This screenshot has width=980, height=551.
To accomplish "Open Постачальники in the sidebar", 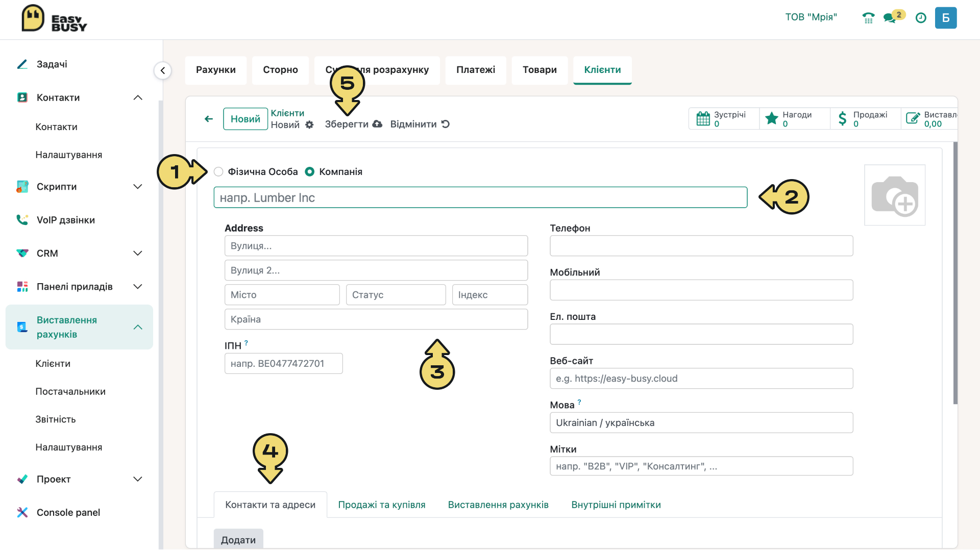I will (70, 391).
